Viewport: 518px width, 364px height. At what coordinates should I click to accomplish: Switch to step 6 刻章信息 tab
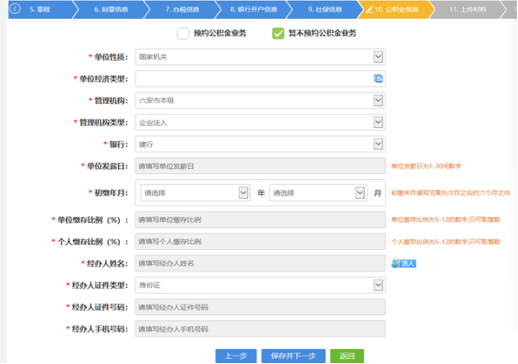111,9
